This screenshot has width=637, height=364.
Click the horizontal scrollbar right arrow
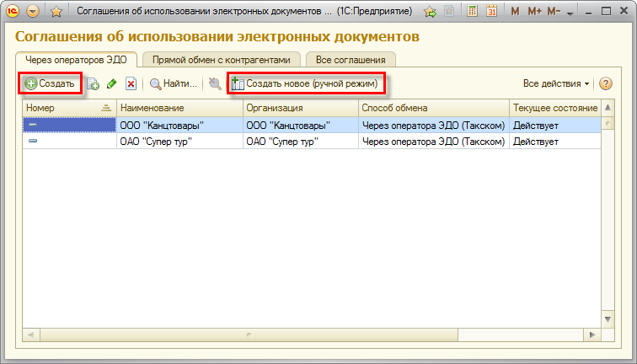(x=592, y=335)
